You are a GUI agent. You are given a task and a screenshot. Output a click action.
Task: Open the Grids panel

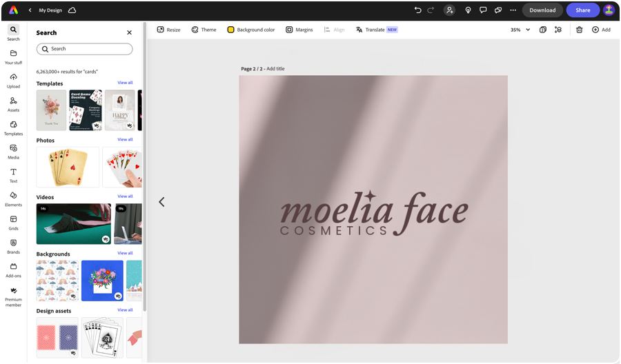pos(13,223)
